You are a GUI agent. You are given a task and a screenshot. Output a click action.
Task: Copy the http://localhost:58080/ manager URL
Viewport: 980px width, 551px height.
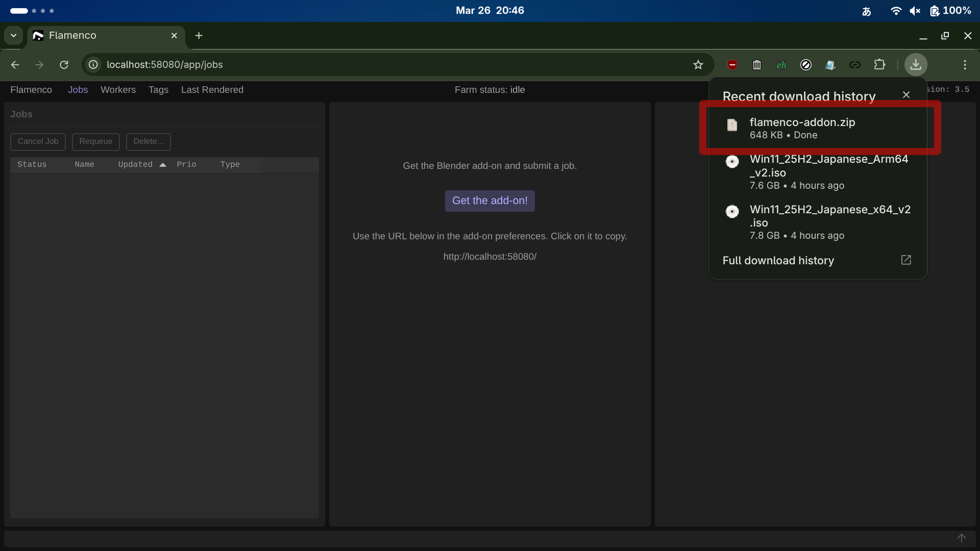pyautogui.click(x=490, y=257)
